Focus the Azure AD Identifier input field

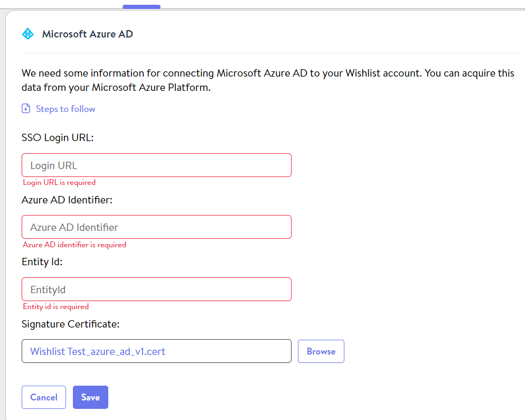(x=156, y=227)
